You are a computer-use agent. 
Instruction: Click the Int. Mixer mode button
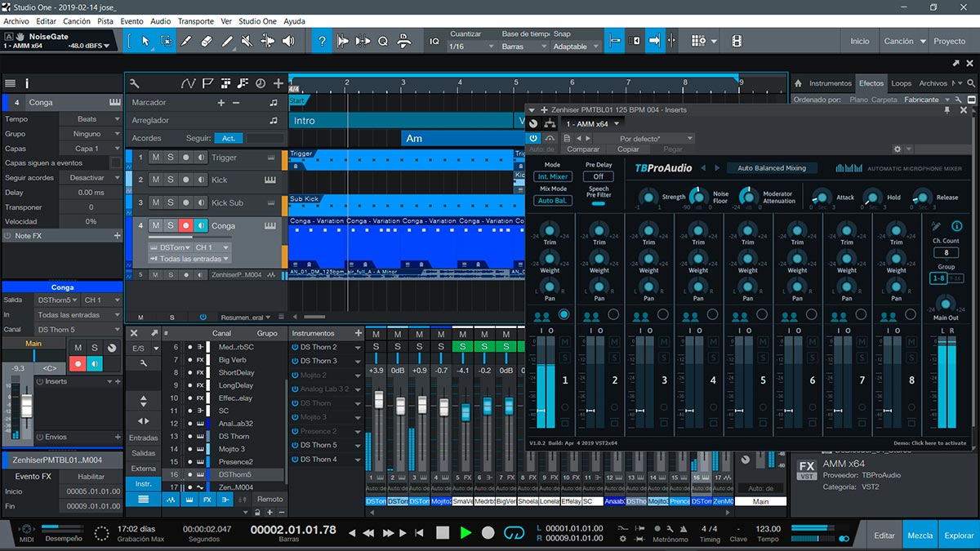552,176
